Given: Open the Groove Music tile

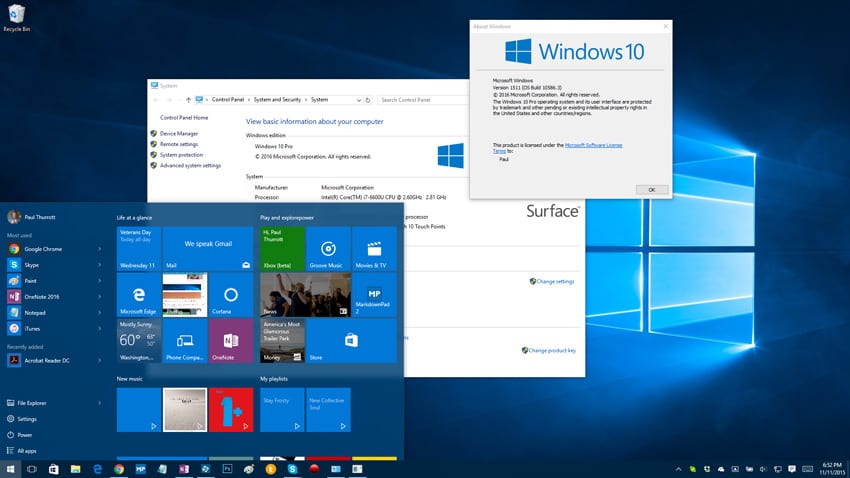Looking at the screenshot, I should [327, 249].
